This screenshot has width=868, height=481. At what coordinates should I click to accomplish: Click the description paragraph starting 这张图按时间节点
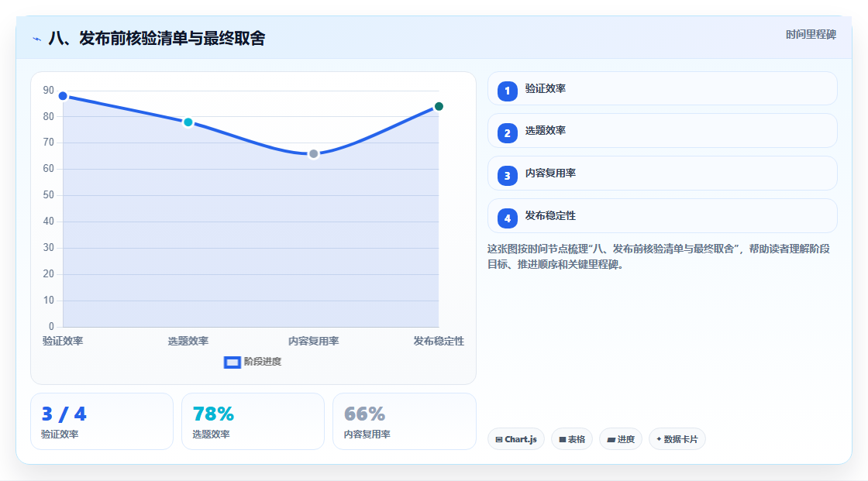pos(659,256)
